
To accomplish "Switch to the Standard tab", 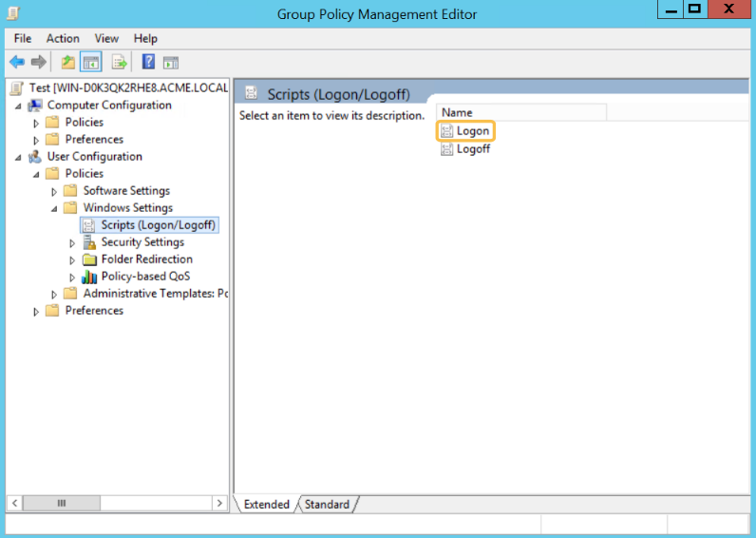I will point(327,505).
